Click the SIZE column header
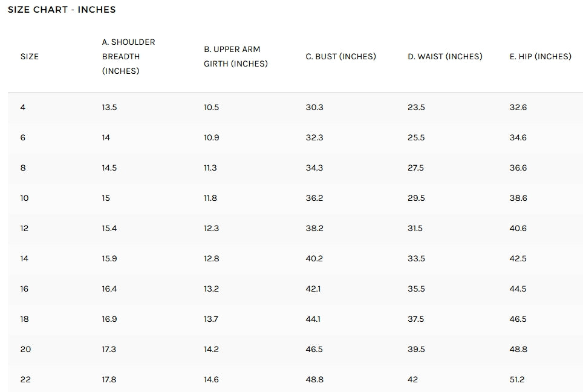583x392 pixels. 30,56
